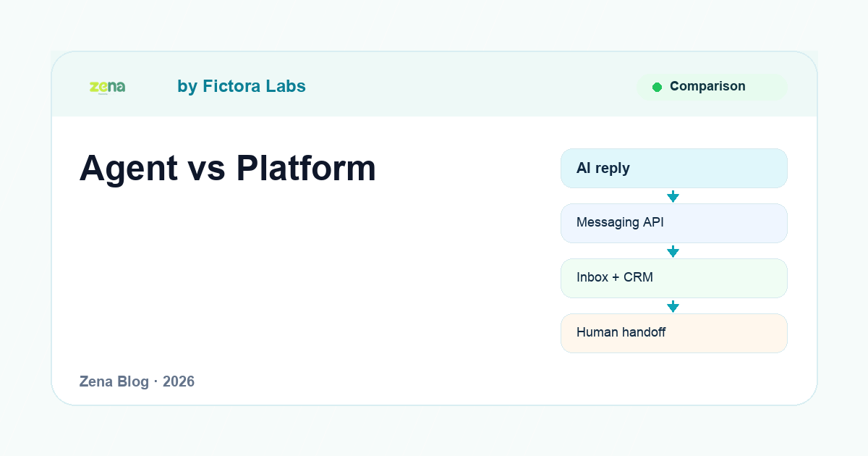Viewport: 868px width, 456px height.
Task: Select the AI reply box
Action: [673, 168]
